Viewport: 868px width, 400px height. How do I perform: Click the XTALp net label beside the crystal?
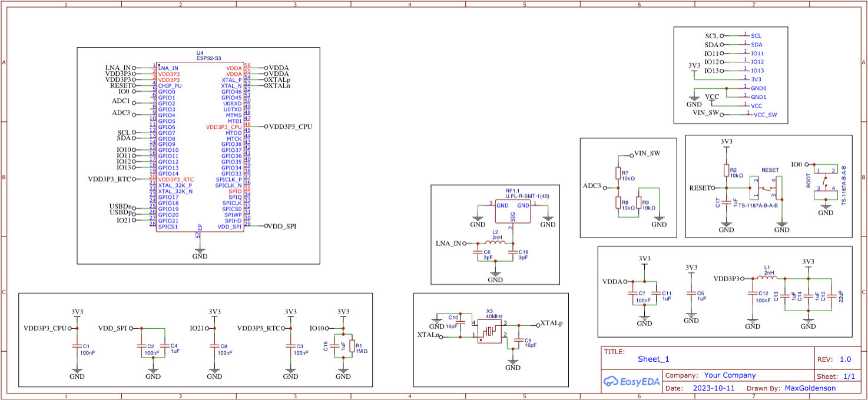(x=551, y=324)
